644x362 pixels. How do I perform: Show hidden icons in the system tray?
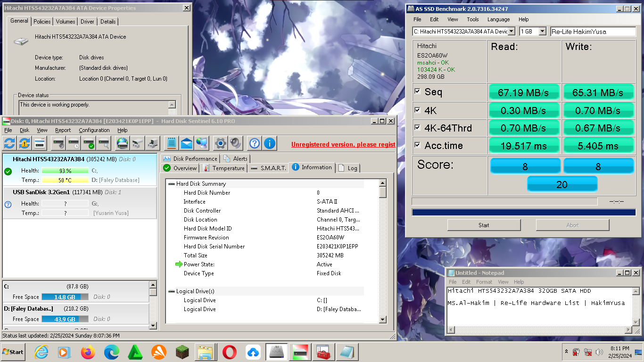point(566,352)
